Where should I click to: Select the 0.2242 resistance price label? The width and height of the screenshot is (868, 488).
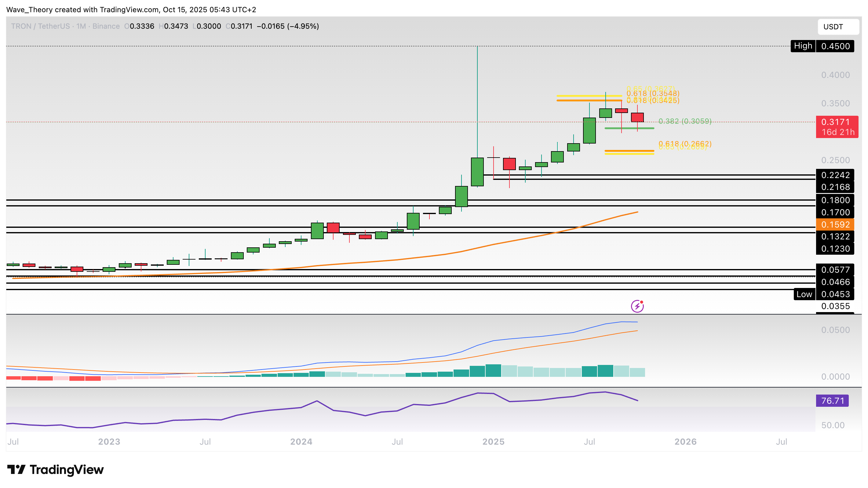tap(836, 175)
